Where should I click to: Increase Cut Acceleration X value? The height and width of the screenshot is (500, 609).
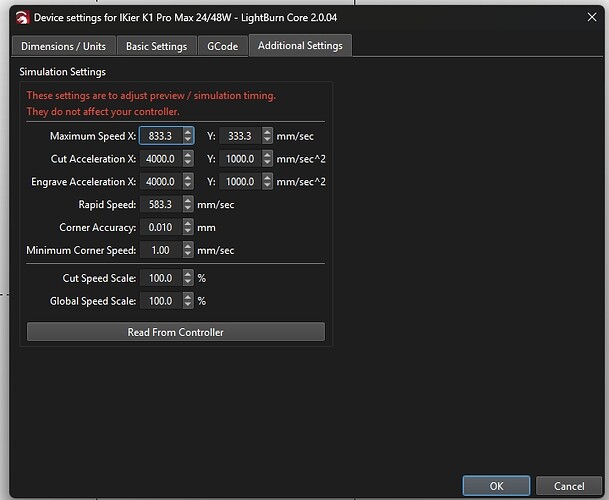click(188, 155)
